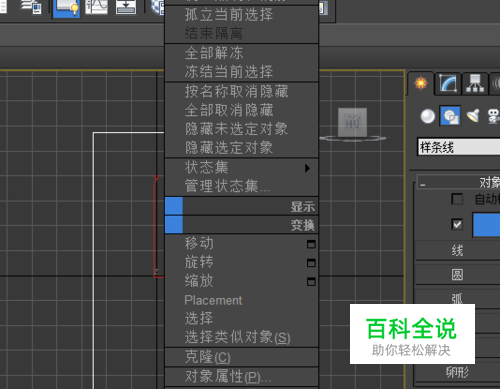Choose 选择类似对象(S) menu entry
The height and width of the screenshot is (389, 500).
pos(242,337)
